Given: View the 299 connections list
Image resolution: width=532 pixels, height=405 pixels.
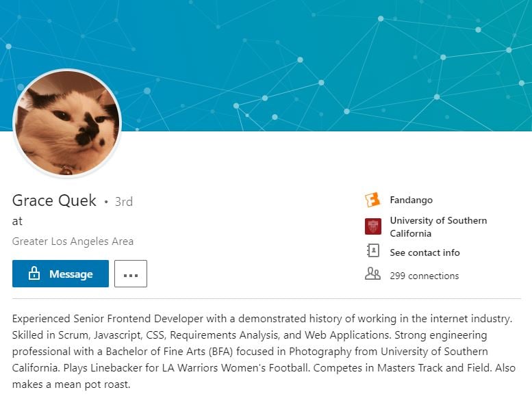Looking at the screenshot, I should pos(424,276).
